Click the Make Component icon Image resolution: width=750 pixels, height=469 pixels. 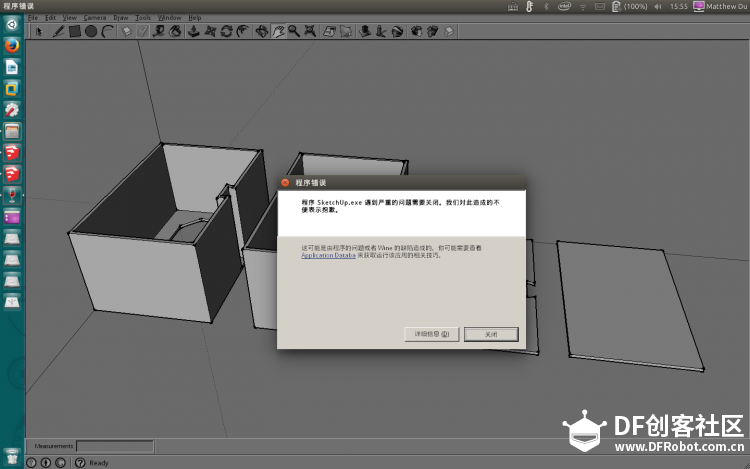tap(126, 32)
